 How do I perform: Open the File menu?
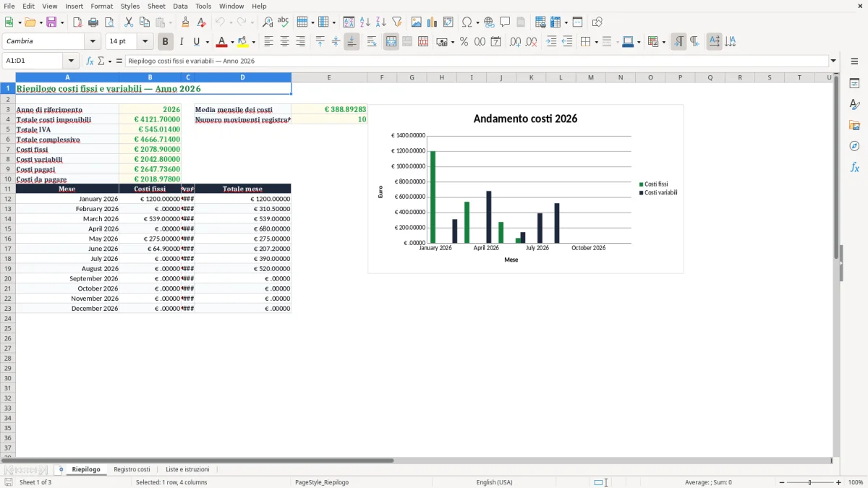(x=9, y=6)
